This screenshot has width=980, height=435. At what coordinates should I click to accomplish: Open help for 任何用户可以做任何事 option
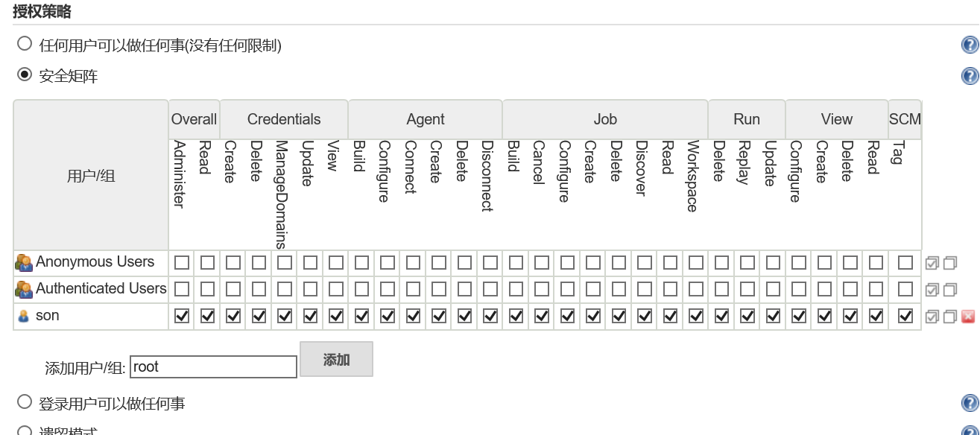pos(970,45)
